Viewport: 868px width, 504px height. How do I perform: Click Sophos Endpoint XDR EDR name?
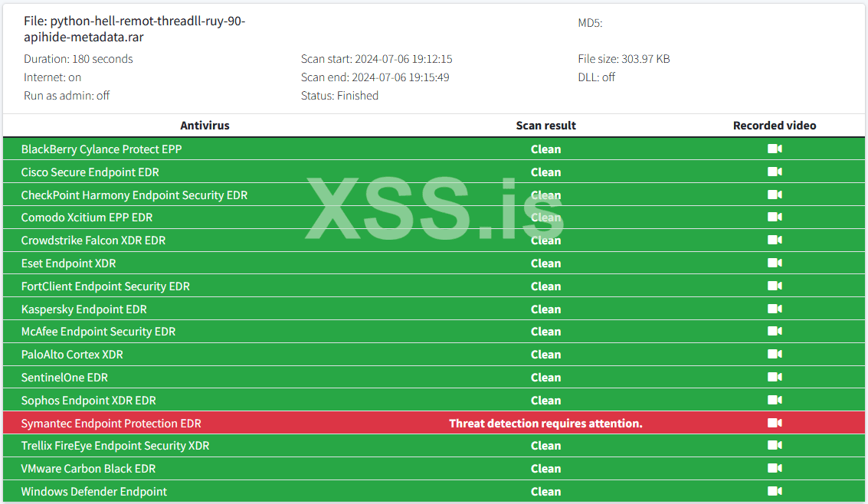pyautogui.click(x=89, y=401)
